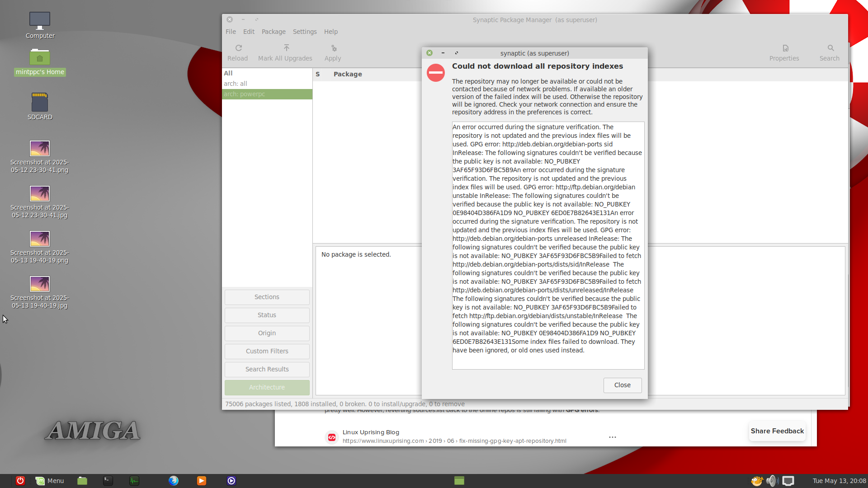Open the Properties toolbar icon

point(785,48)
